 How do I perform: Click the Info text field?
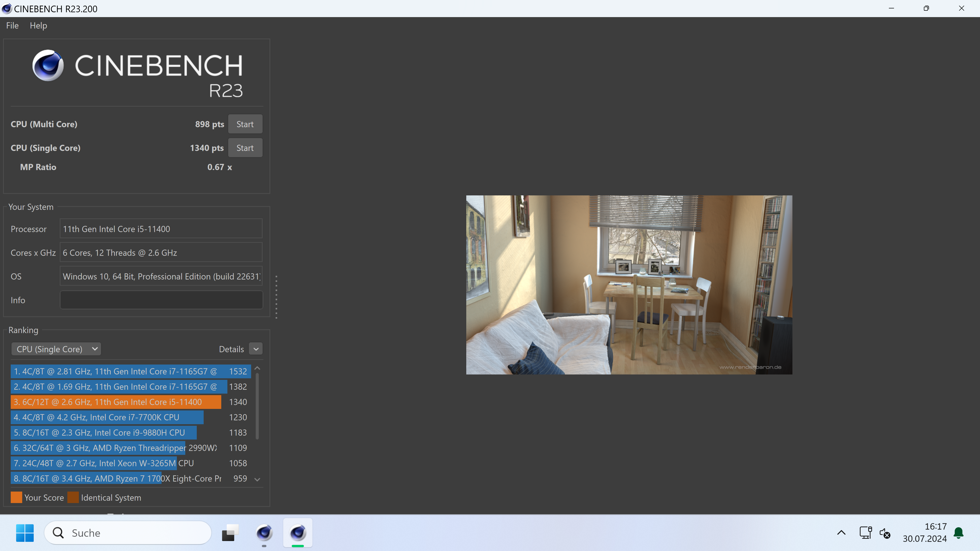pyautogui.click(x=161, y=300)
